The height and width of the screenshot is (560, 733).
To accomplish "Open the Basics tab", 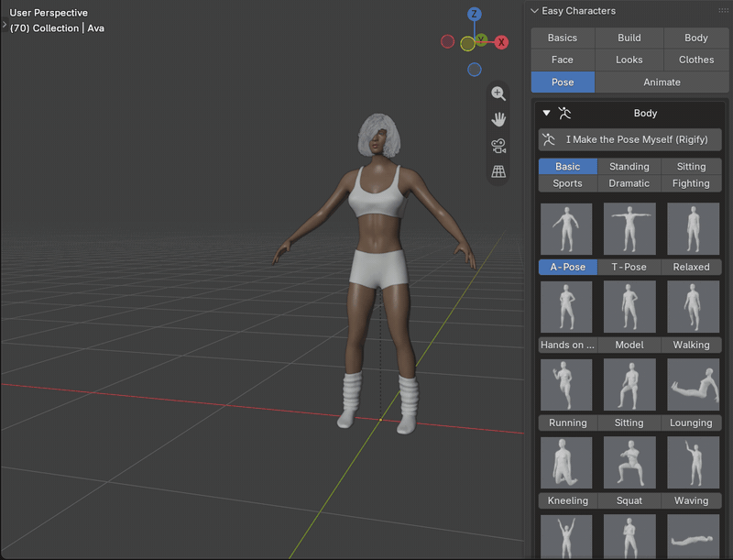I will (x=563, y=38).
